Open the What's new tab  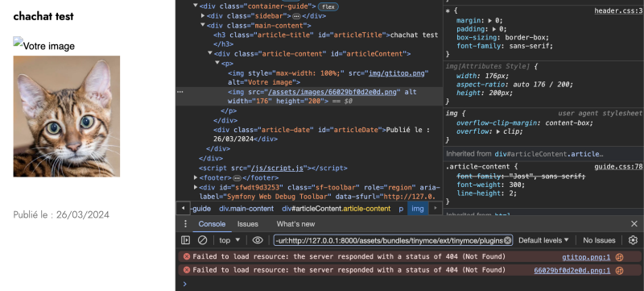(x=295, y=224)
